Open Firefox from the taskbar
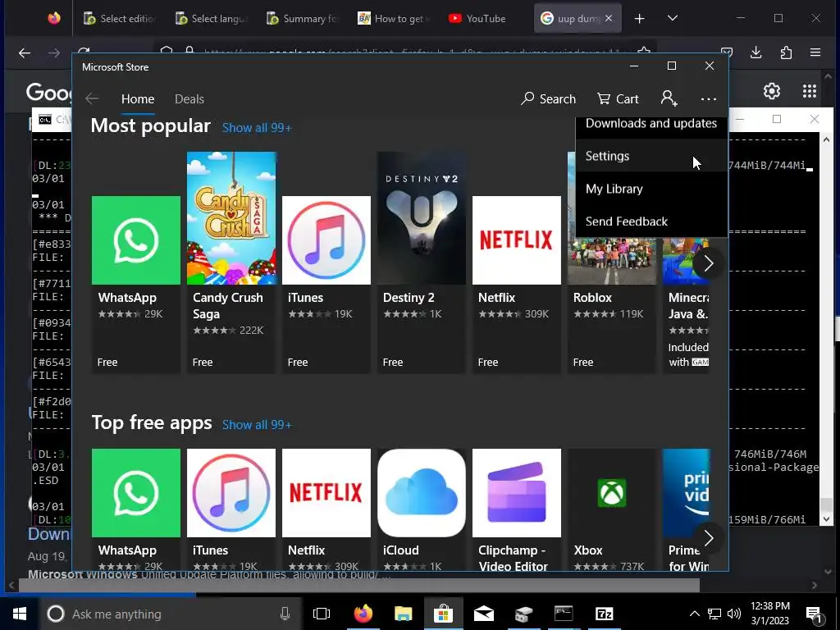Viewport: 840px width, 630px height. tap(363, 614)
